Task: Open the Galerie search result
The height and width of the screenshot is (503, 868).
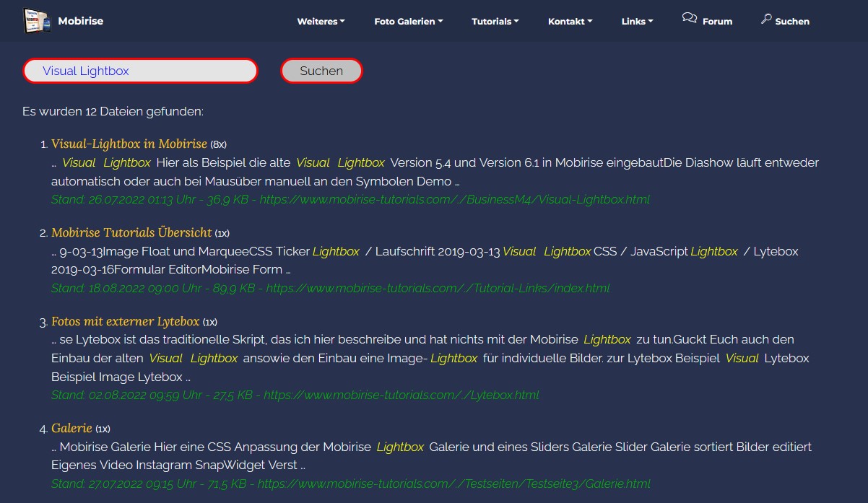Action: pyautogui.click(x=71, y=428)
